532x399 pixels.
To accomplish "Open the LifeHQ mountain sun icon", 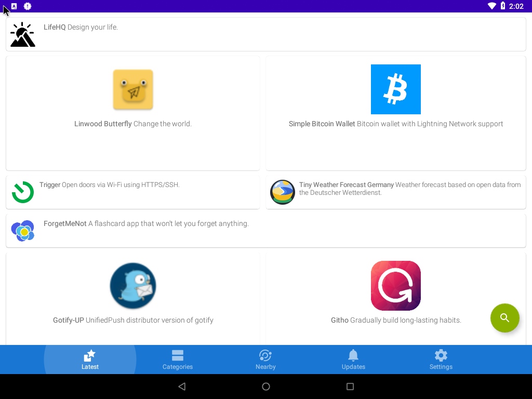I will (23, 34).
